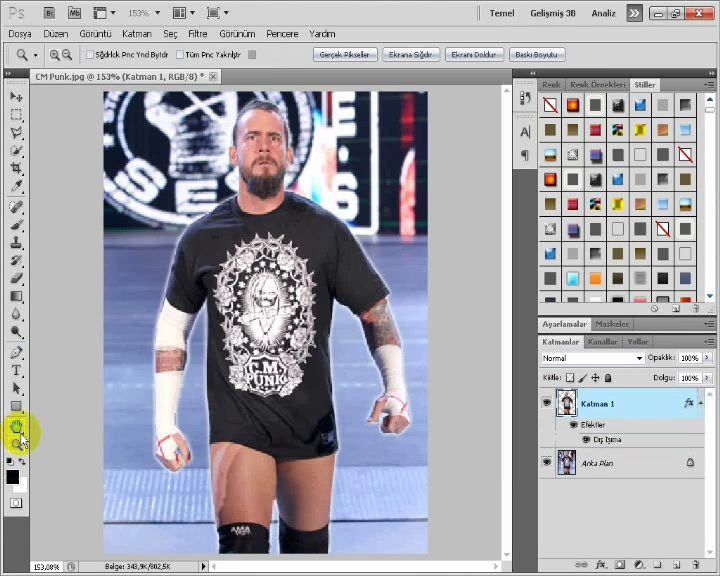Enable Tüm Pnc Yaknlştr checkbox

(180, 55)
